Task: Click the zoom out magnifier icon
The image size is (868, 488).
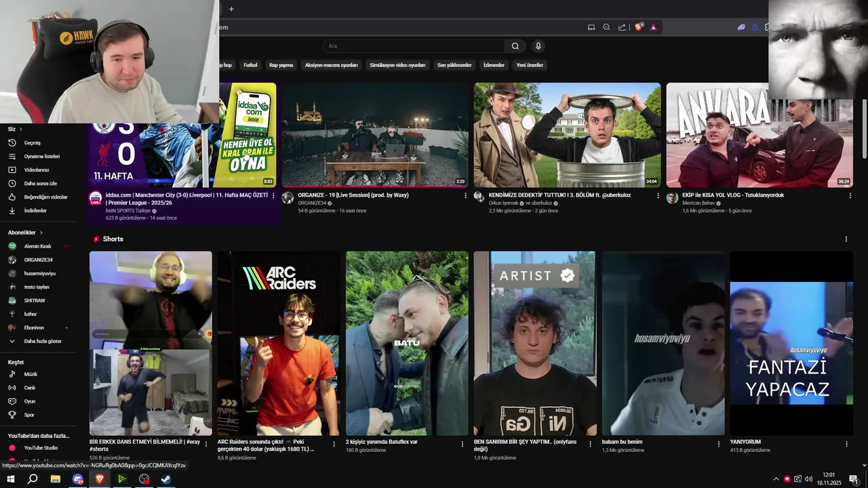Action: pos(606,27)
